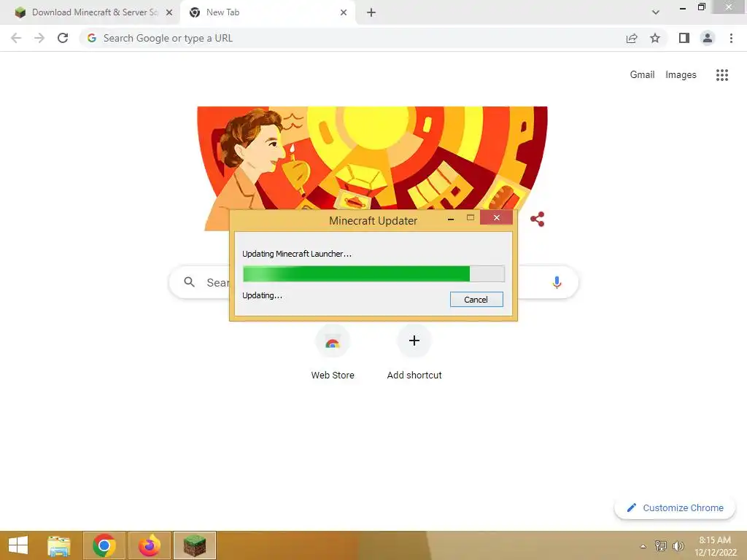Image resolution: width=747 pixels, height=560 pixels.
Task: Click the Chrome back arrow
Action: pyautogui.click(x=16, y=38)
